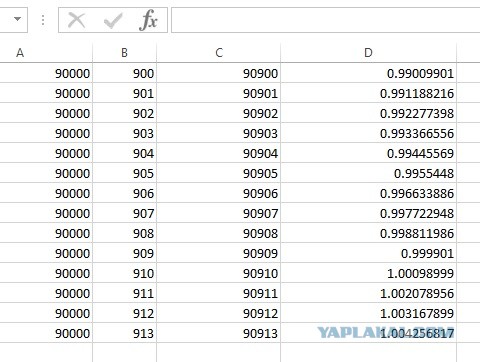Select column D header
Viewport: 480px width, 362px height.
(x=368, y=53)
